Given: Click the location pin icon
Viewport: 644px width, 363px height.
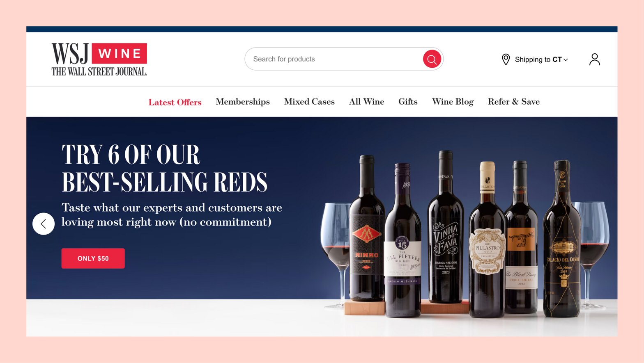Looking at the screenshot, I should point(506,59).
